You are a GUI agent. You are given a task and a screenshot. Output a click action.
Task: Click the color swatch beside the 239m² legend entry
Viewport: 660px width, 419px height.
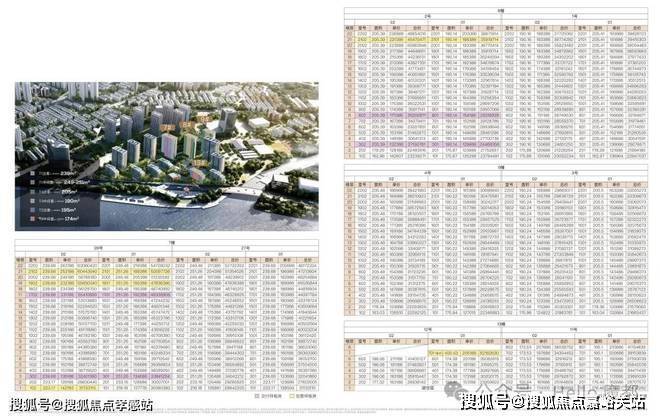click(32, 173)
